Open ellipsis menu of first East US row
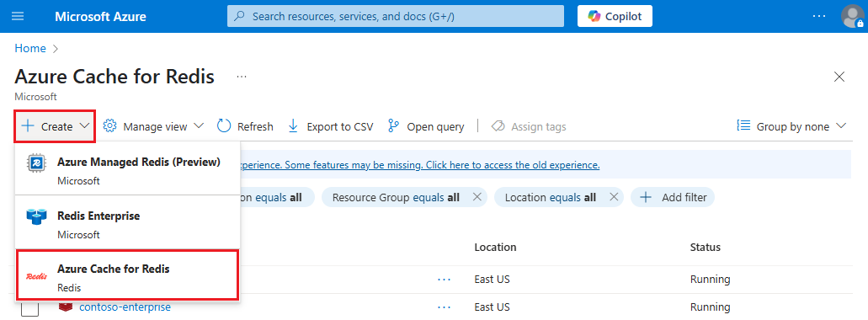Viewport: 868px width, 320px height. pyautogui.click(x=444, y=280)
